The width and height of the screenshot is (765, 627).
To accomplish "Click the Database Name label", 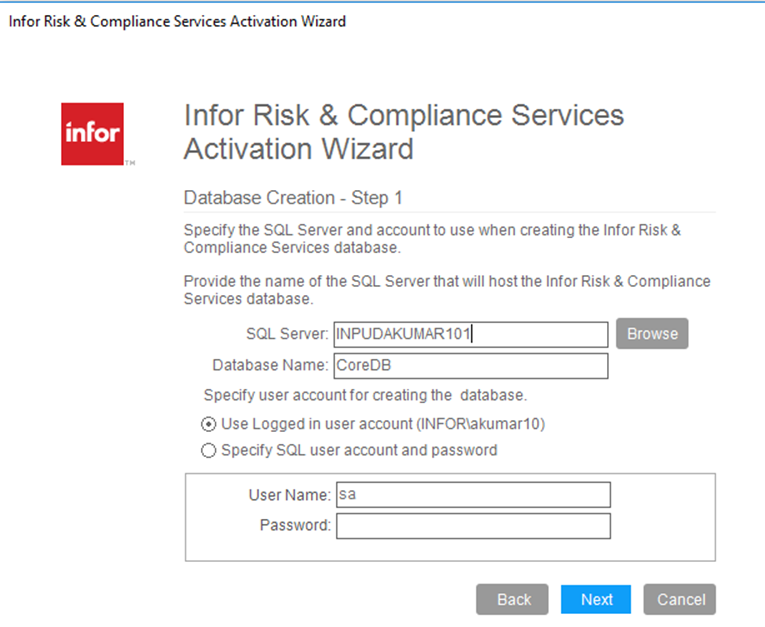I will pos(270,366).
